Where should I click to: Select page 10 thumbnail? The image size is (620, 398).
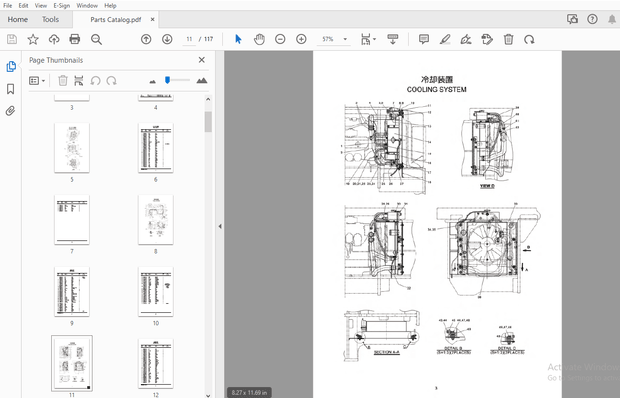(x=155, y=292)
